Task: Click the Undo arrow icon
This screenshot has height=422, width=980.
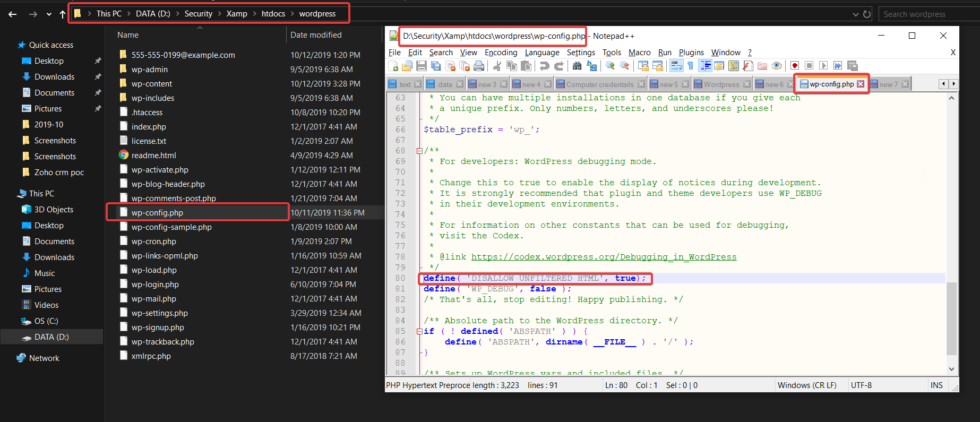Action: (544, 66)
